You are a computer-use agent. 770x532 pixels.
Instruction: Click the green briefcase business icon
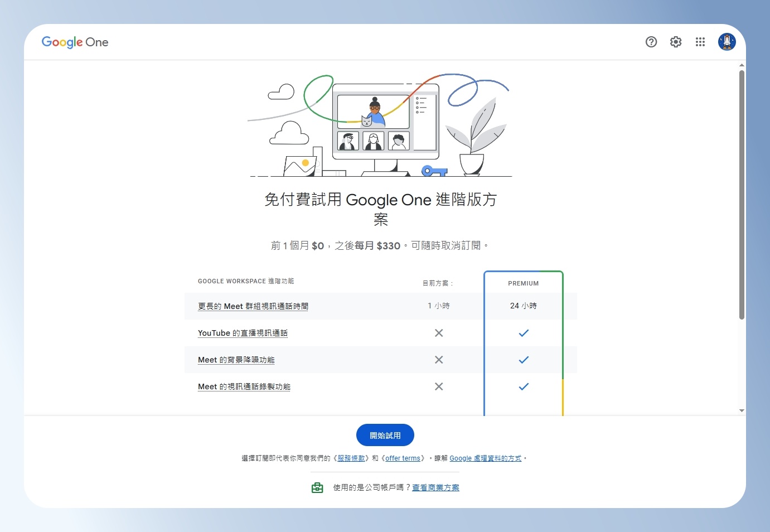click(x=317, y=487)
